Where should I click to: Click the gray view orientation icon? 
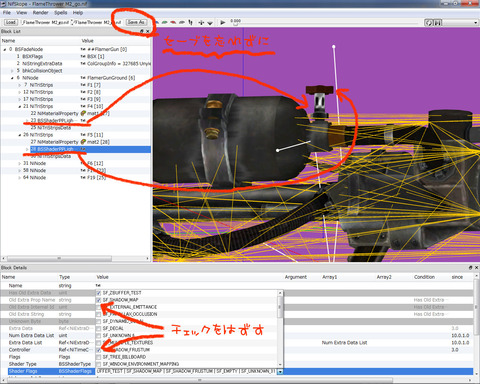(x=182, y=23)
